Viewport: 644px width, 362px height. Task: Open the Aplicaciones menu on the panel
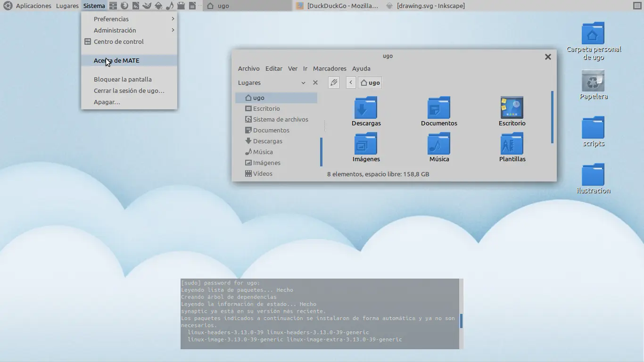pyautogui.click(x=33, y=6)
